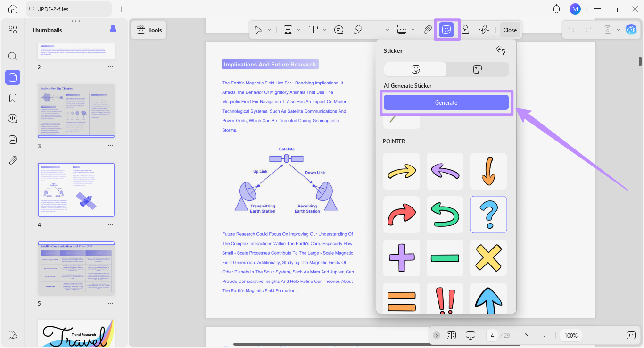644x348 pixels.
Task: Click the page number field showing 4
Action: (x=492, y=335)
